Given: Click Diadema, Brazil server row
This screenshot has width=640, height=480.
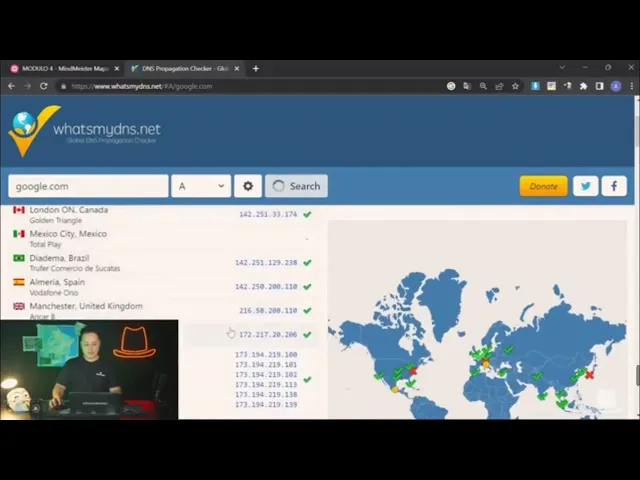Looking at the screenshot, I should [163, 263].
